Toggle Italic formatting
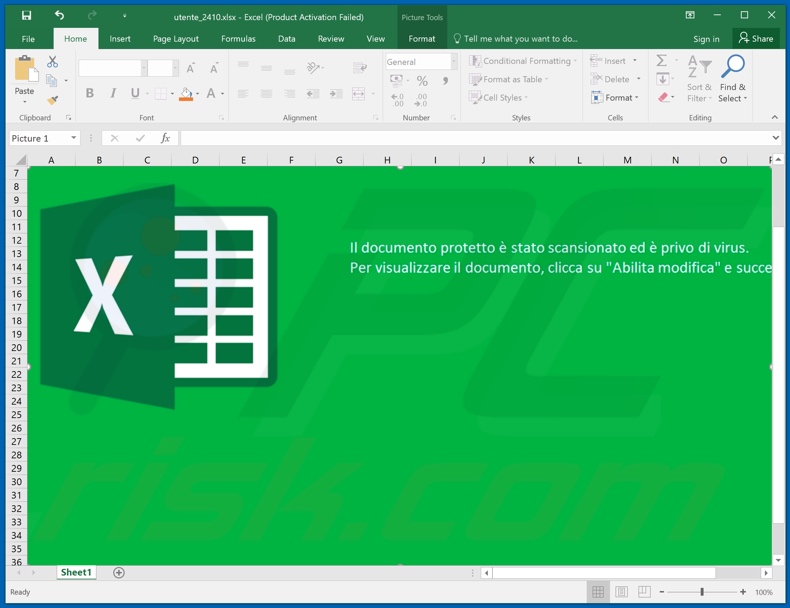This screenshot has width=790, height=608. point(113,93)
